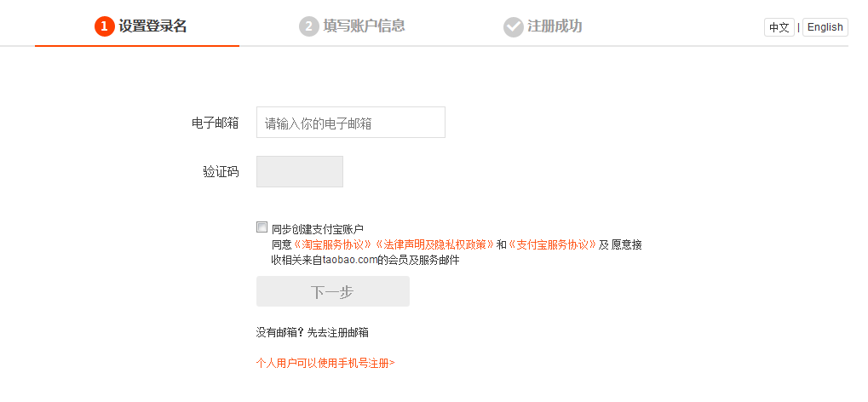Open the 支付宝服务协议 link
Screen dimensions: 868x402
tap(552, 244)
